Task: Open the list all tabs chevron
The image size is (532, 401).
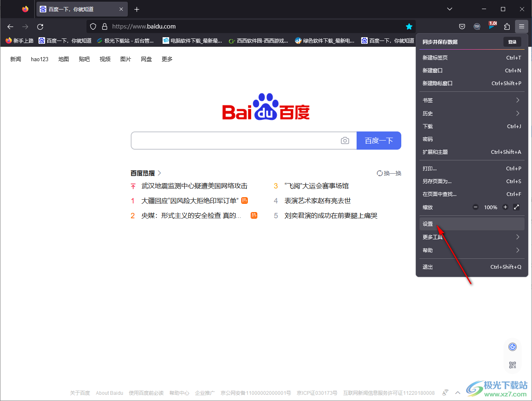Action: [450, 9]
